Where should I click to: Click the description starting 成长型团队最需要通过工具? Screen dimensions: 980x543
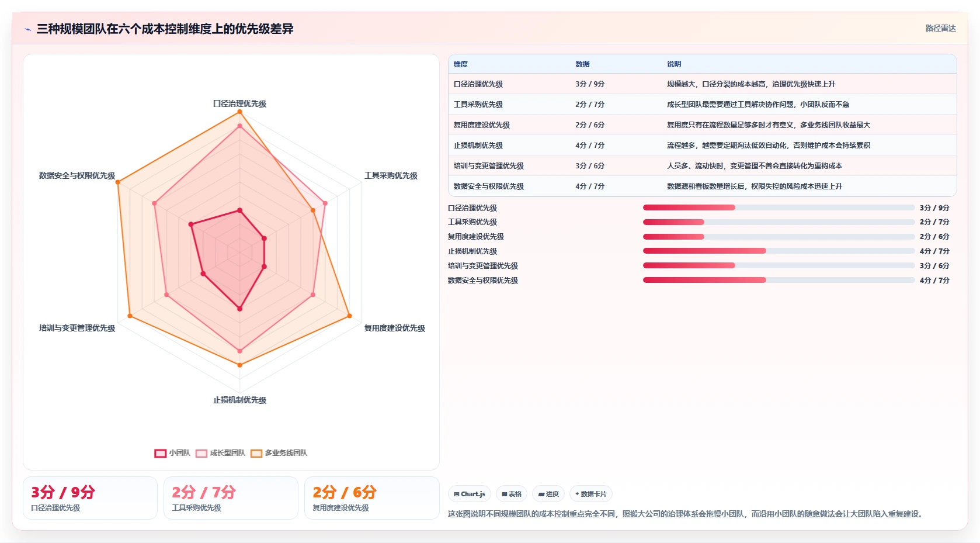[x=758, y=105]
